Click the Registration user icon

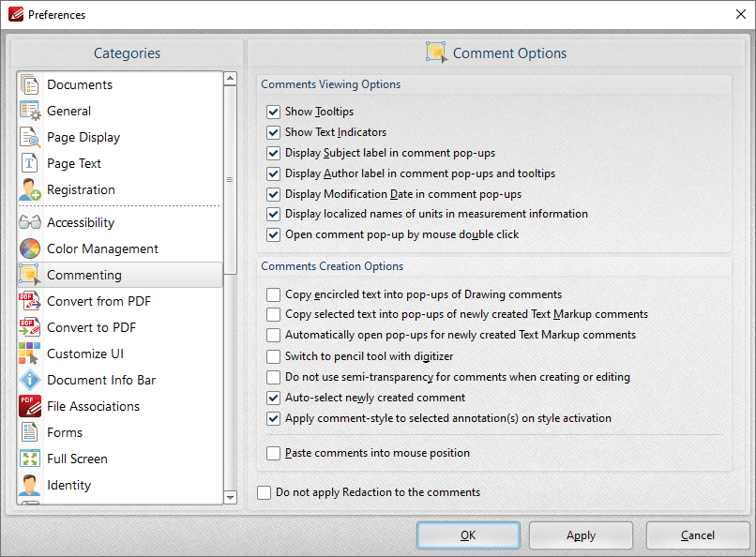(x=29, y=189)
